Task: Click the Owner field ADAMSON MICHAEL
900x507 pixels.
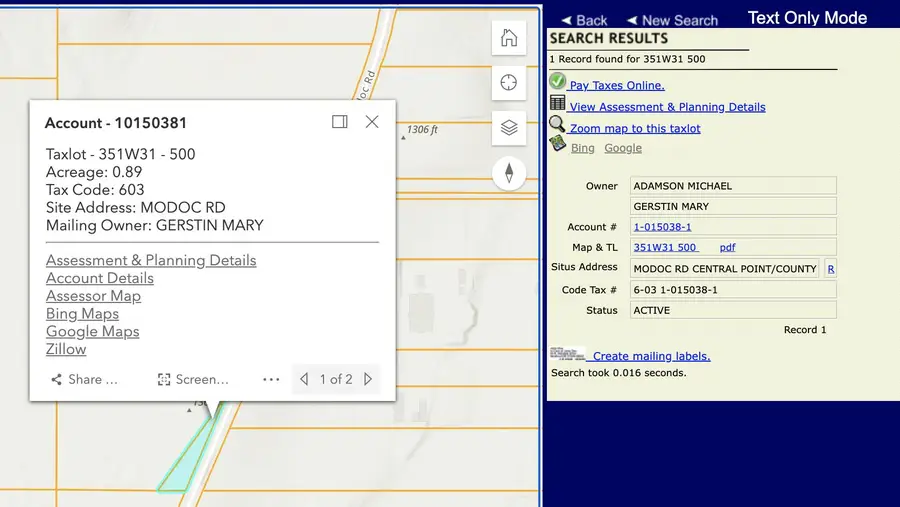Action: [733, 185]
